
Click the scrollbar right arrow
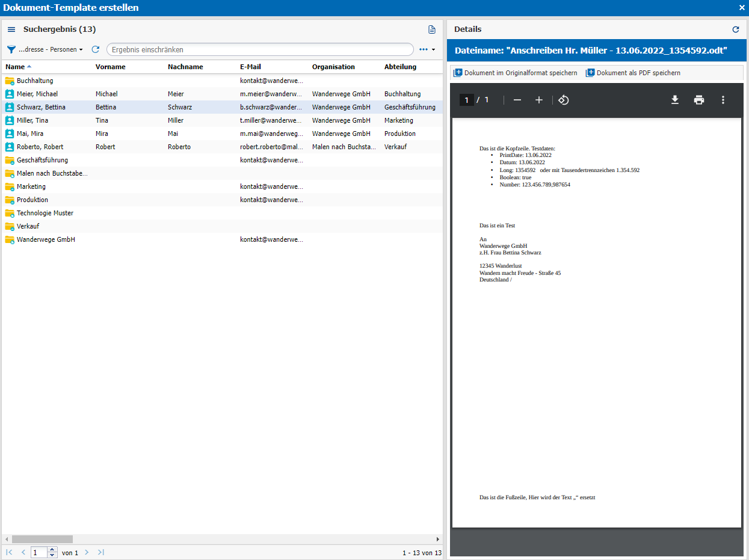pyautogui.click(x=437, y=540)
